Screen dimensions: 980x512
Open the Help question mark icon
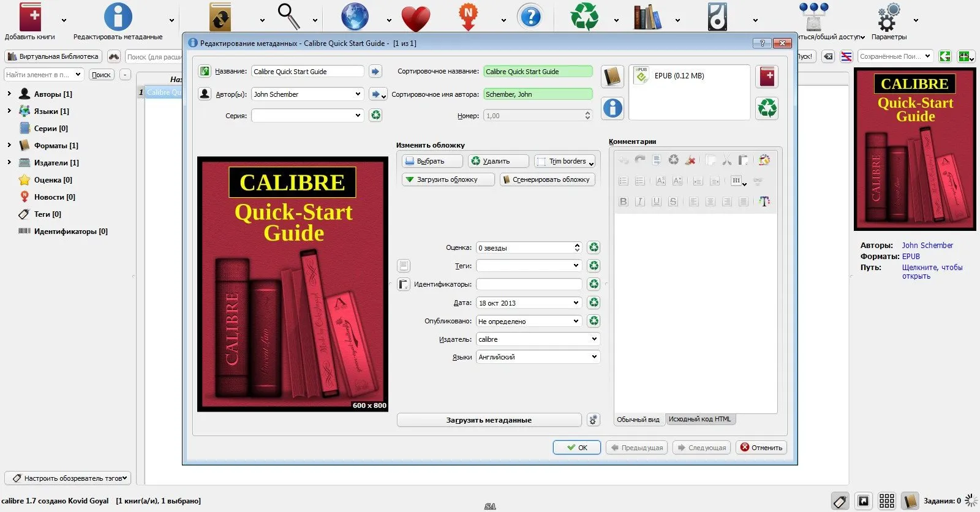(530, 17)
